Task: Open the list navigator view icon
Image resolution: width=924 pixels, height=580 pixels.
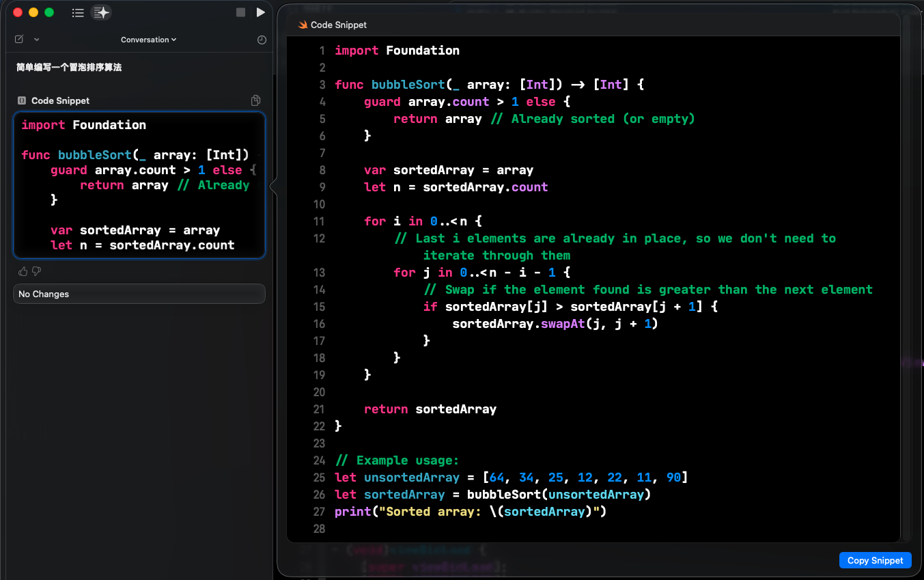Action: (x=78, y=12)
